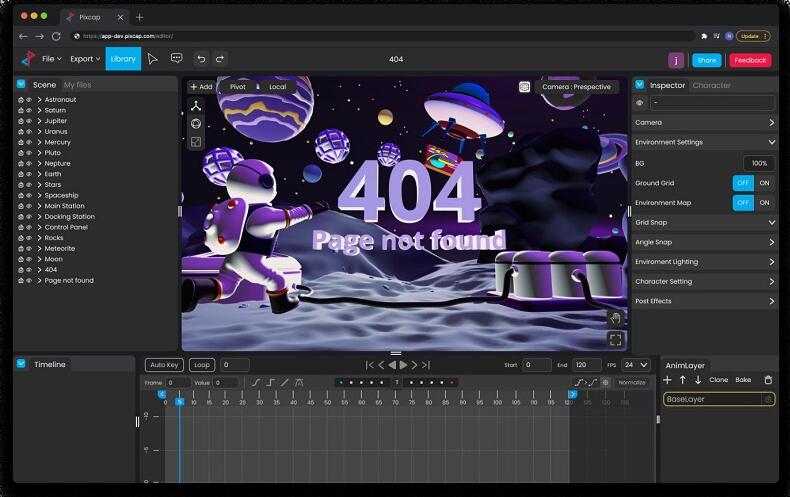Hide the Astronaut object
Viewport: 790px width, 497px height.
(x=29, y=100)
